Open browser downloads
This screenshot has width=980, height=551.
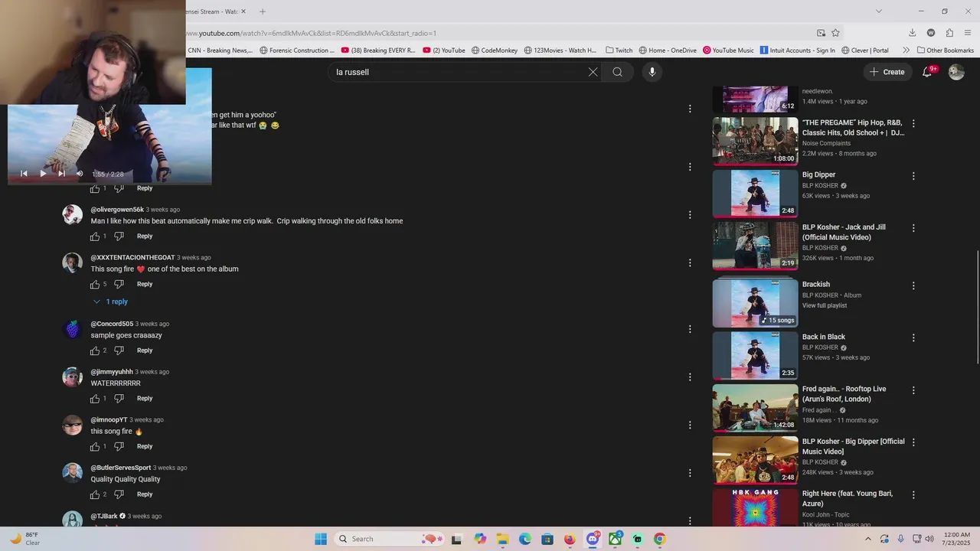pyautogui.click(x=912, y=33)
